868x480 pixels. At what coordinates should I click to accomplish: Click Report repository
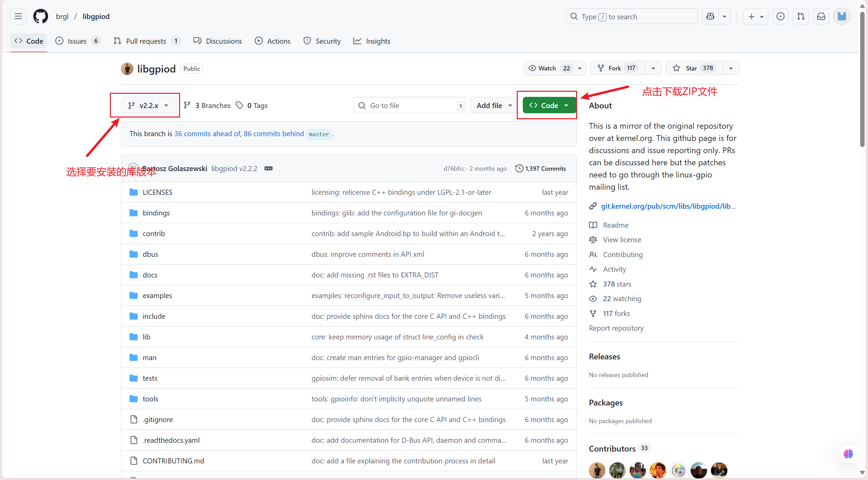(x=616, y=328)
